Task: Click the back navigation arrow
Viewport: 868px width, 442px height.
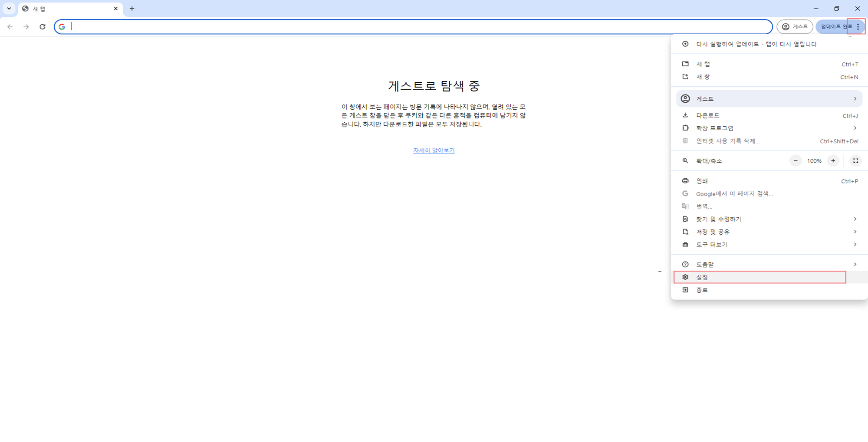Action: (x=10, y=27)
